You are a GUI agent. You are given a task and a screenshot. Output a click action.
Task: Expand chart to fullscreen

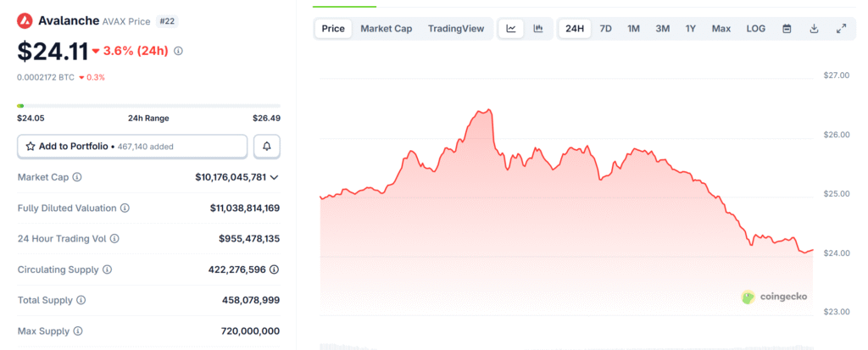[842, 29]
